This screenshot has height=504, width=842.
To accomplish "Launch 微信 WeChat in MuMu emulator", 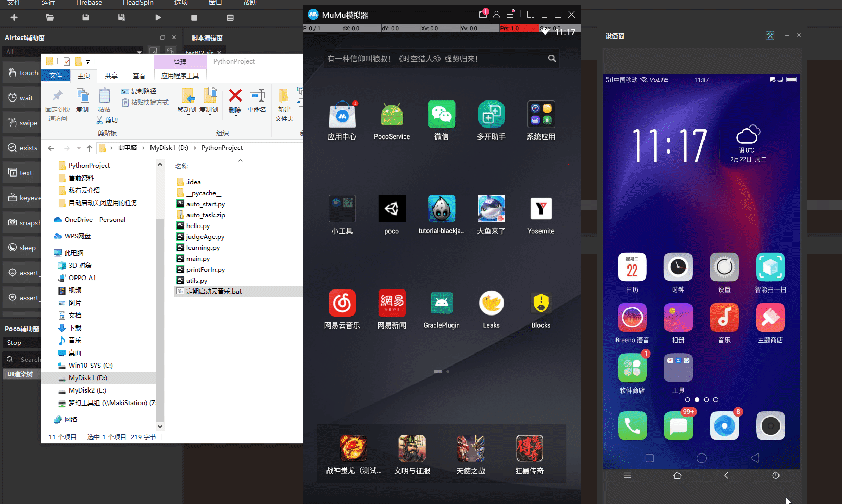I will point(442,121).
